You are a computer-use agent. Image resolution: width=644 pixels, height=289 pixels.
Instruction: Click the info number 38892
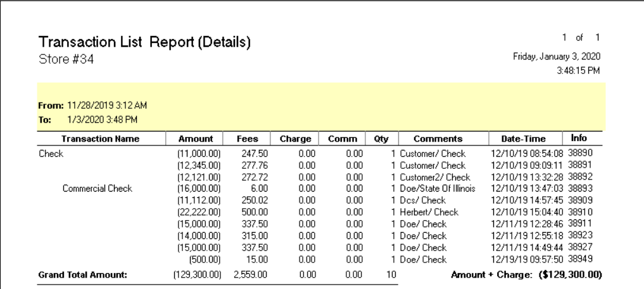pyautogui.click(x=580, y=177)
